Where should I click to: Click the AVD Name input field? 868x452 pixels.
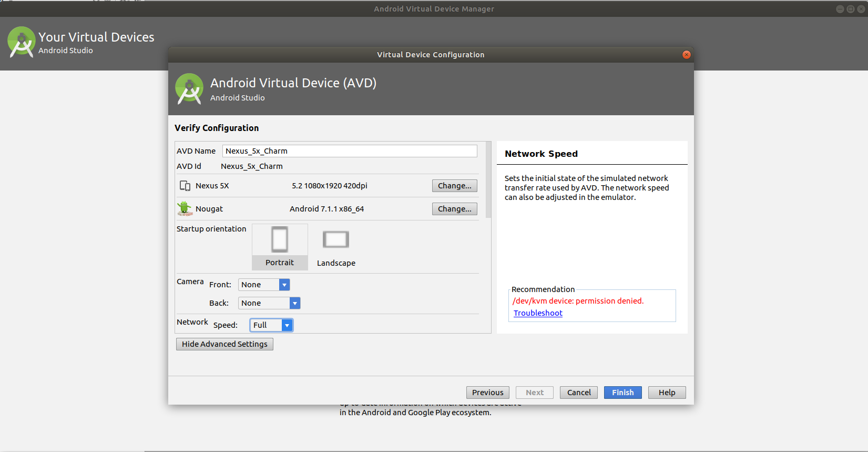click(x=350, y=151)
